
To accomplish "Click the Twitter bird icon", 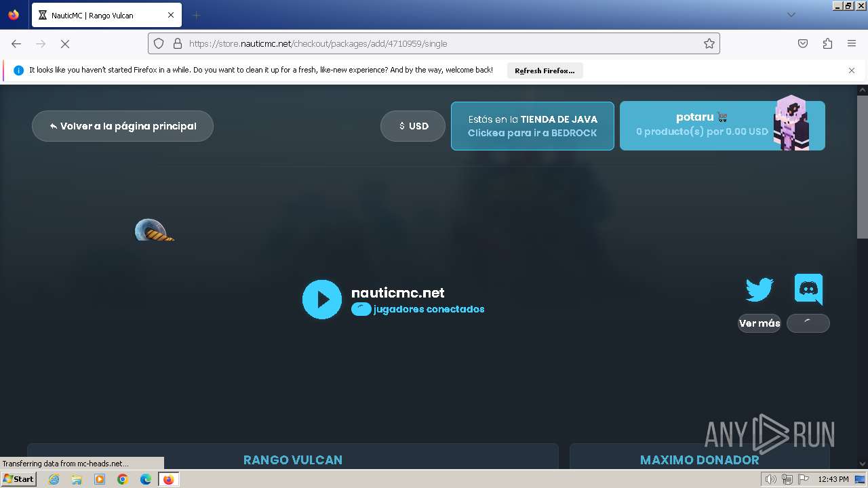I will coord(759,289).
